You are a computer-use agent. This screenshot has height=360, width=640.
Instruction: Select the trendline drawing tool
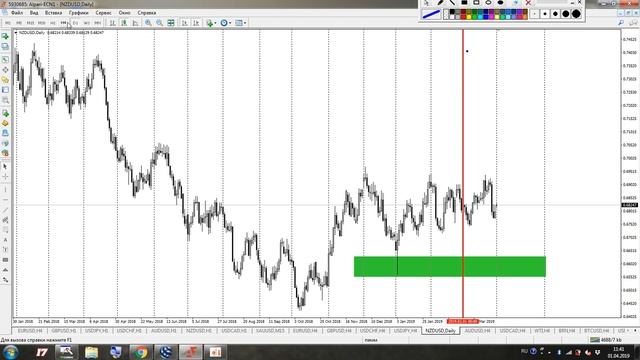(5, 210)
